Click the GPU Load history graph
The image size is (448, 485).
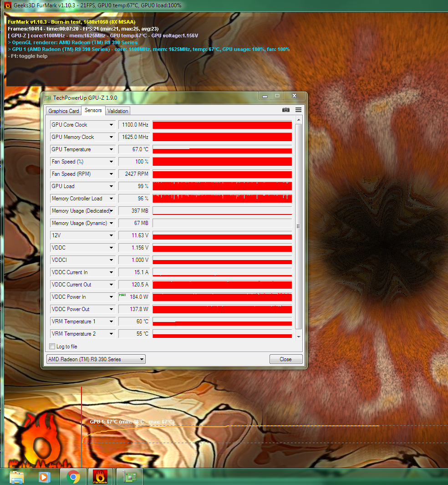[x=222, y=186]
